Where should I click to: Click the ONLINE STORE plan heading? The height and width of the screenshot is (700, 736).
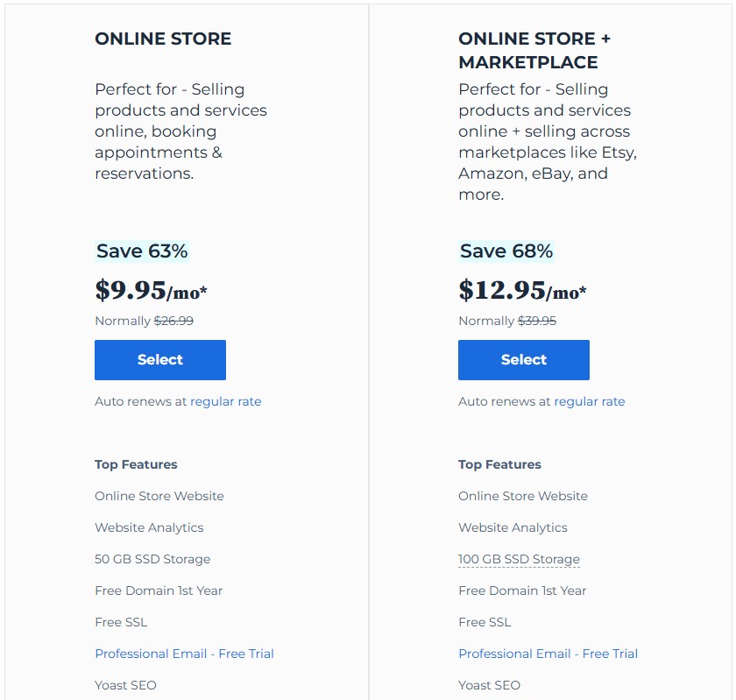coord(163,39)
